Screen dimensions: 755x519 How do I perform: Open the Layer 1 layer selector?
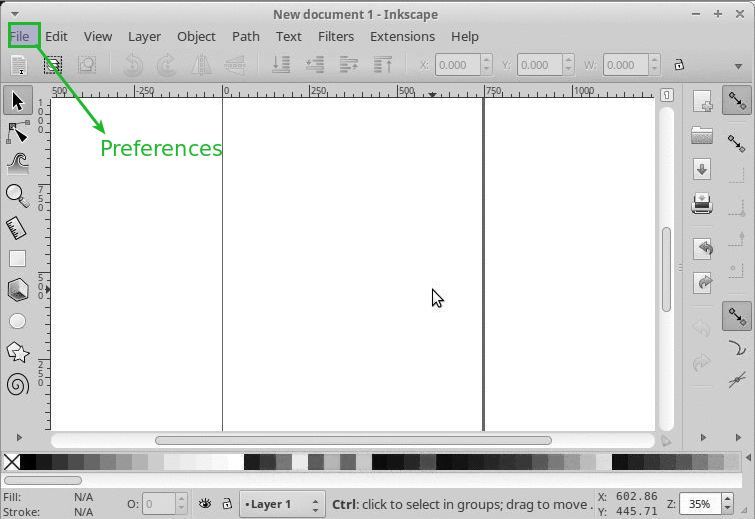click(x=282, y=505)
